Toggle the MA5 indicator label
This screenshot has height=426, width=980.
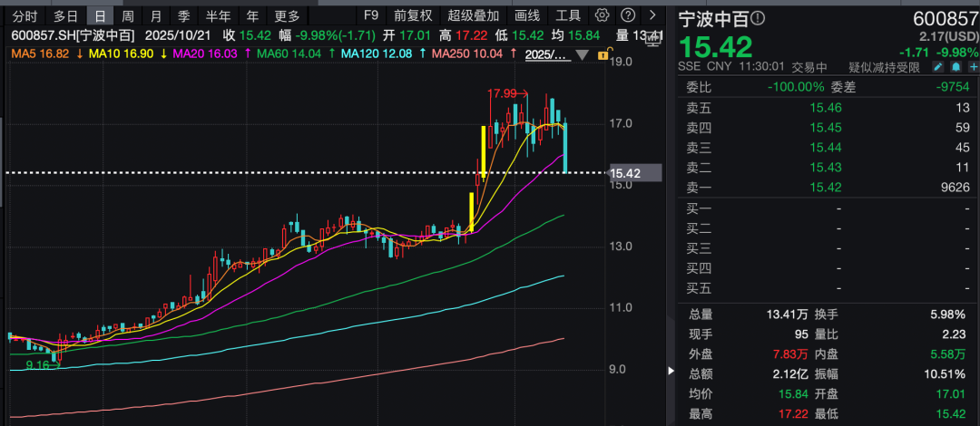coord(40,54)
